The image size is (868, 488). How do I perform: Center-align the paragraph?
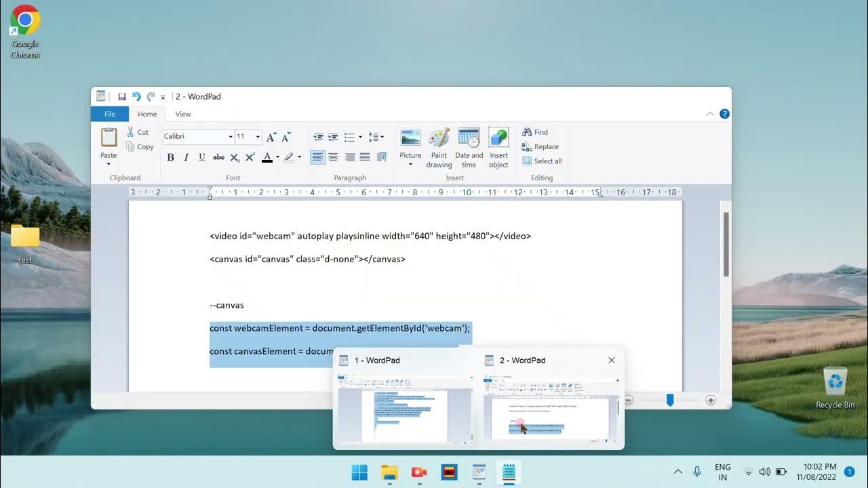tap(333, 157)
